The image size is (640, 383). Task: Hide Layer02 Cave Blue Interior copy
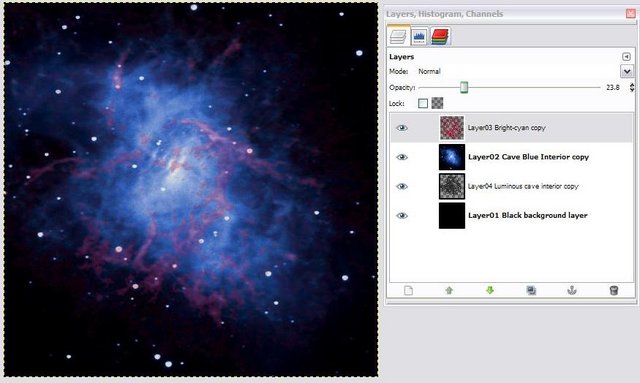(x=402, y=157)
